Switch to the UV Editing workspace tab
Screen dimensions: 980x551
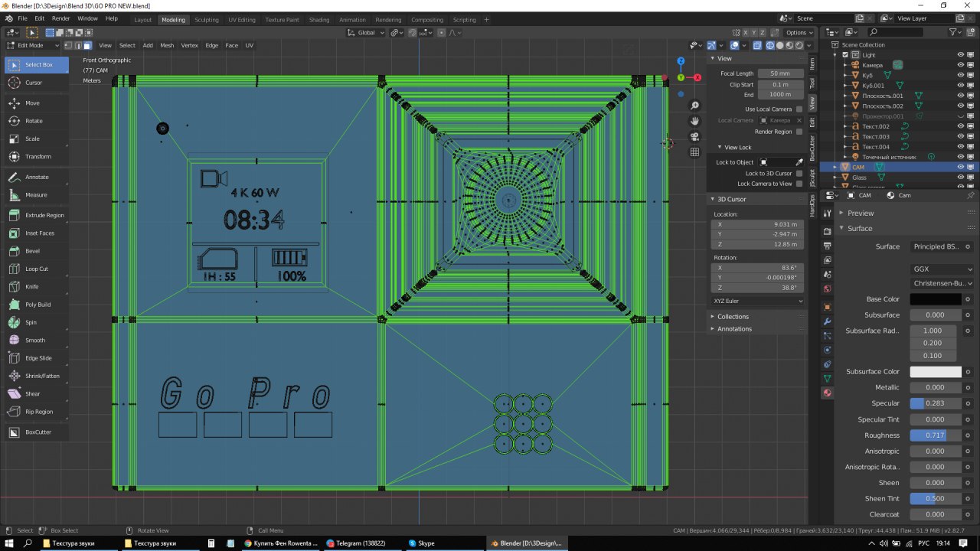coord(242,20)
